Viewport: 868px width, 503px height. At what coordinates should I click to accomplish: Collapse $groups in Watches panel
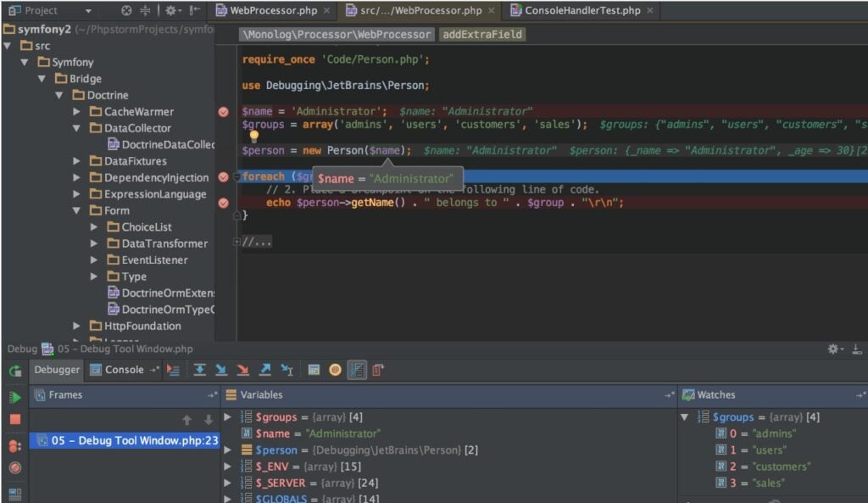(x=685, y=416)
